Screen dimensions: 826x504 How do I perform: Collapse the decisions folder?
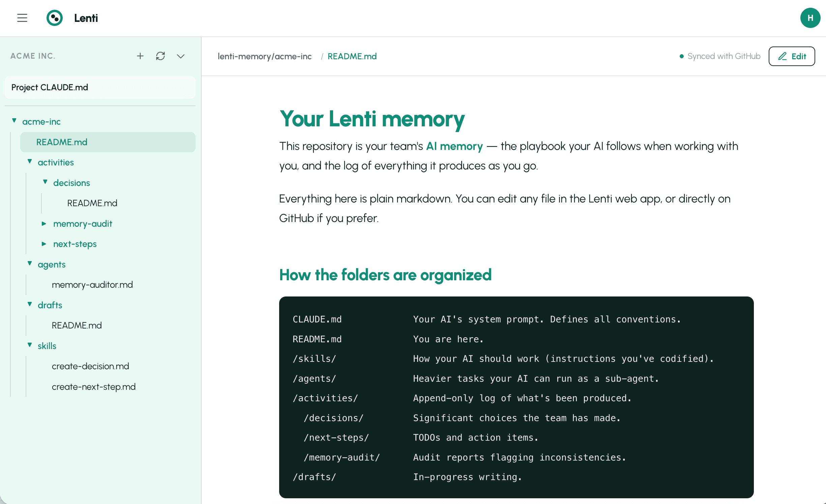tap(45, 182)
